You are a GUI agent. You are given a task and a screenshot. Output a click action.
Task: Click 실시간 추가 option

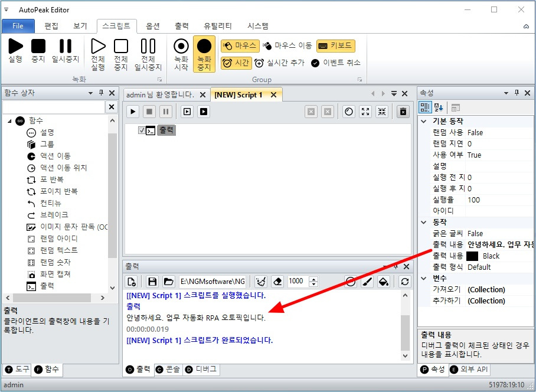[x=279, y=63]
